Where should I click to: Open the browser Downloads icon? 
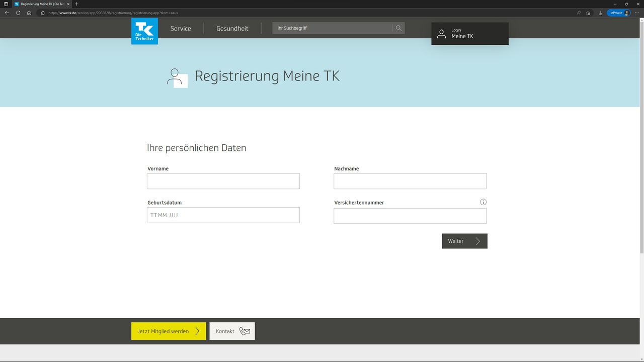pyautogui.click(x=601, y=13)
